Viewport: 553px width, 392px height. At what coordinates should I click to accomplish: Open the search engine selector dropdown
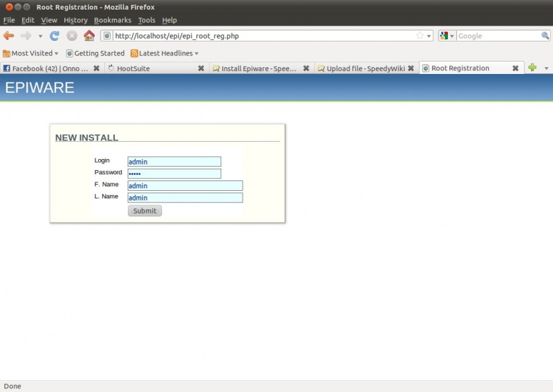pos(448,36)
